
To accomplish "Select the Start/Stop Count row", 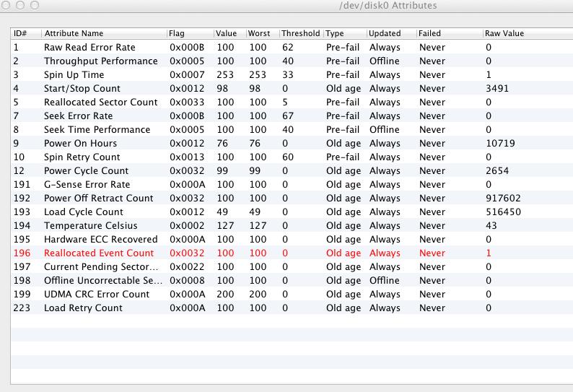I will (x=292, y=89).
